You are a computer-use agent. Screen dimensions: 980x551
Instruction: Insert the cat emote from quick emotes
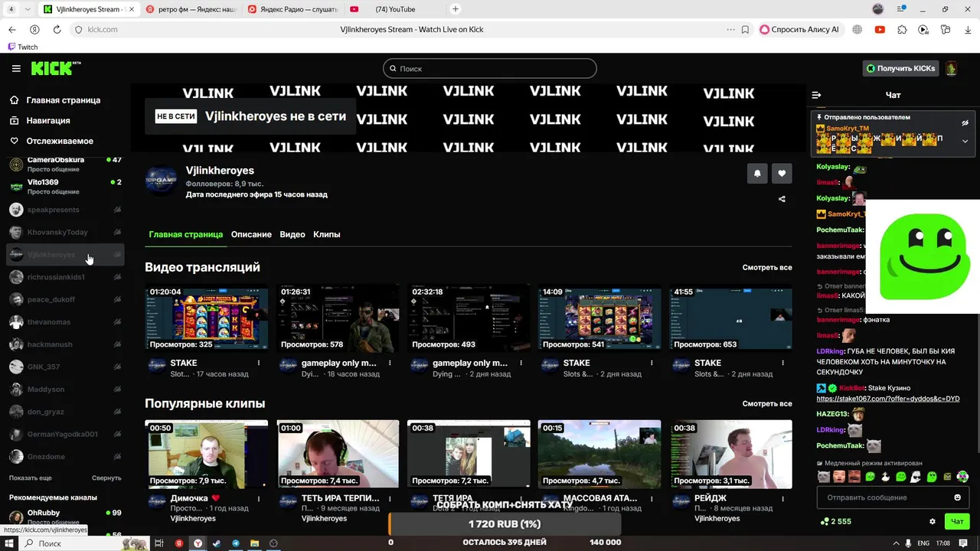(824, 476)
